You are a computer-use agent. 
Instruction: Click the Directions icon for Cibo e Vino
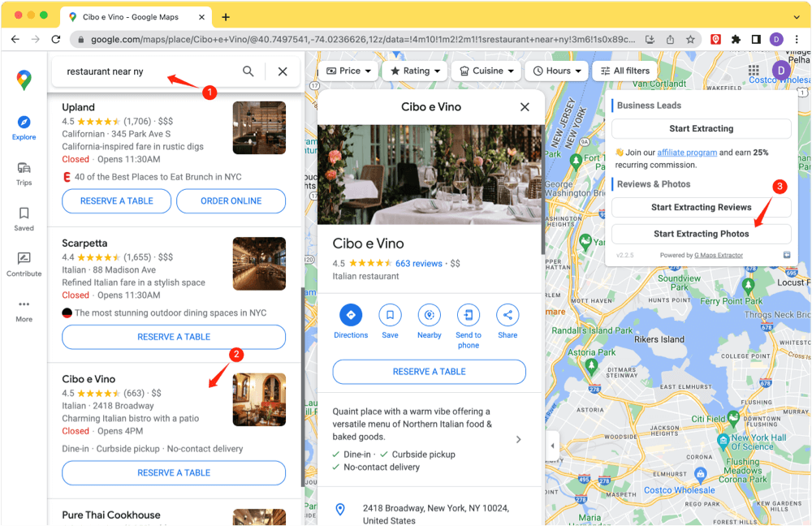(x=351, y=315)
